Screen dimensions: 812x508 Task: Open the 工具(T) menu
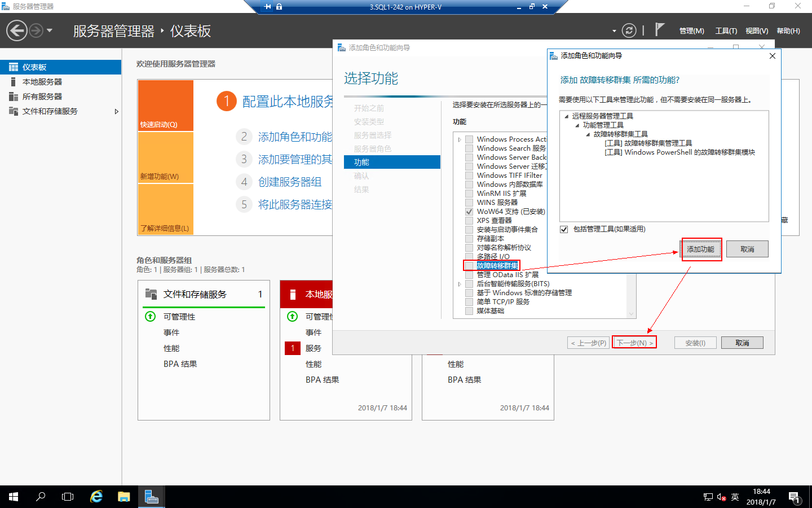tap(726, 31)
